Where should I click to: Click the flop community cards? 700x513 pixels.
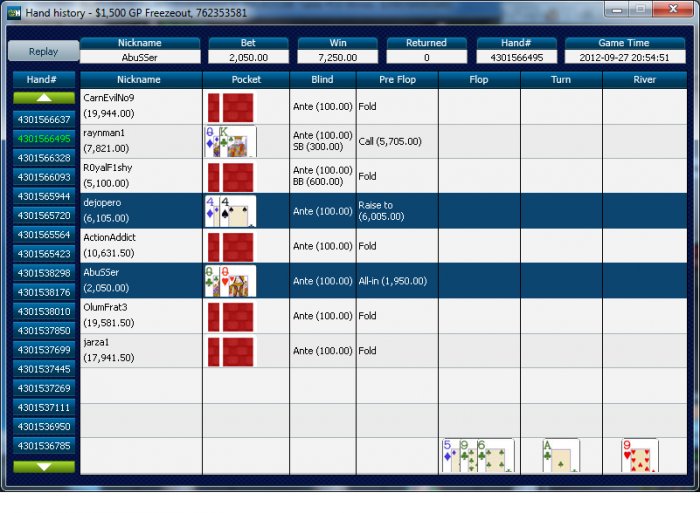[x=478, y=455]
